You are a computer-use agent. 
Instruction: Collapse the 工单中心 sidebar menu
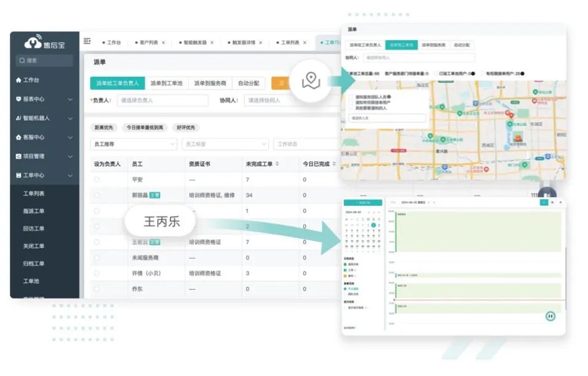[x=70, y=176]
